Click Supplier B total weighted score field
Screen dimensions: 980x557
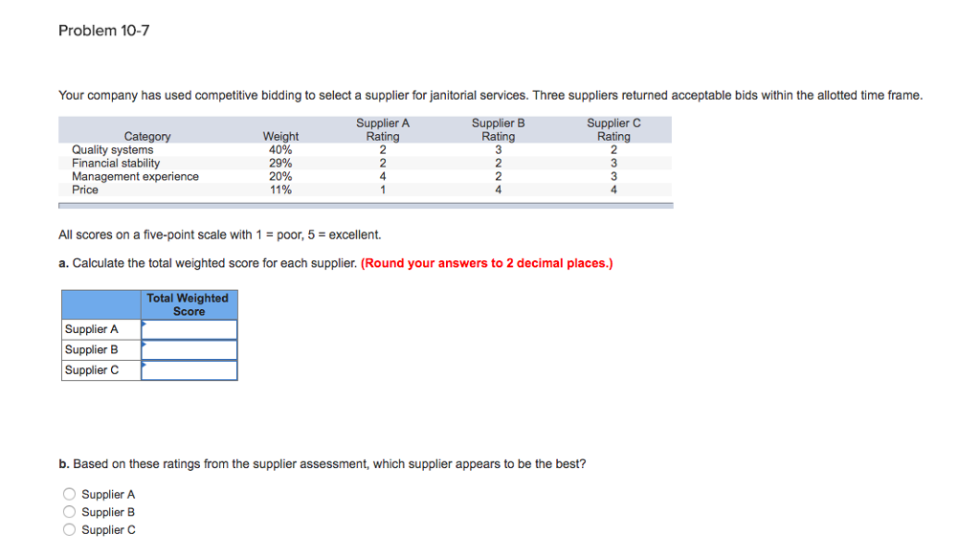pos(189,350)
